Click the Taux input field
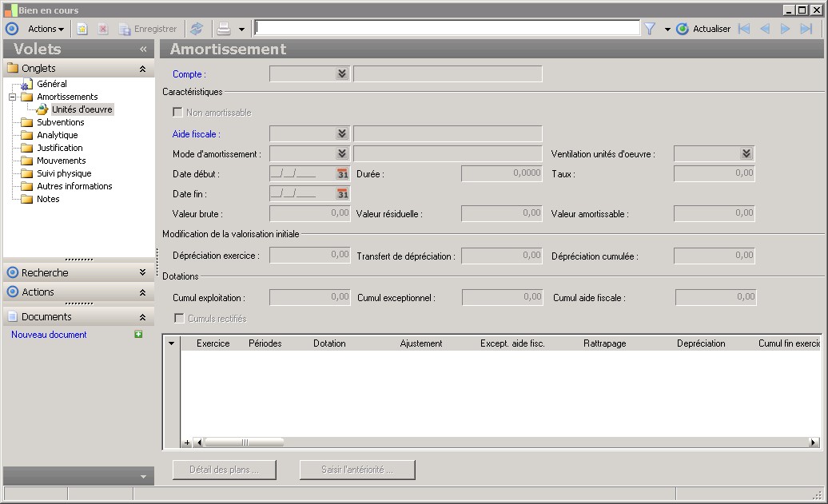828x504 pixels. 715,173
